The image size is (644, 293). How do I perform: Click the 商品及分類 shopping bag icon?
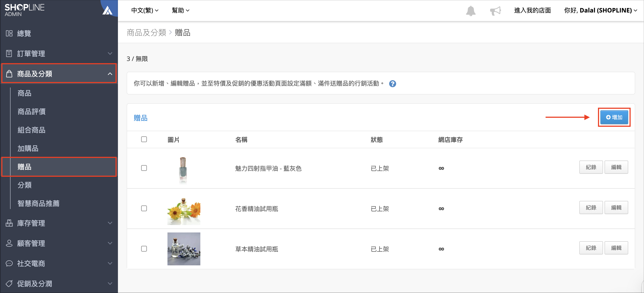[9, 73]
